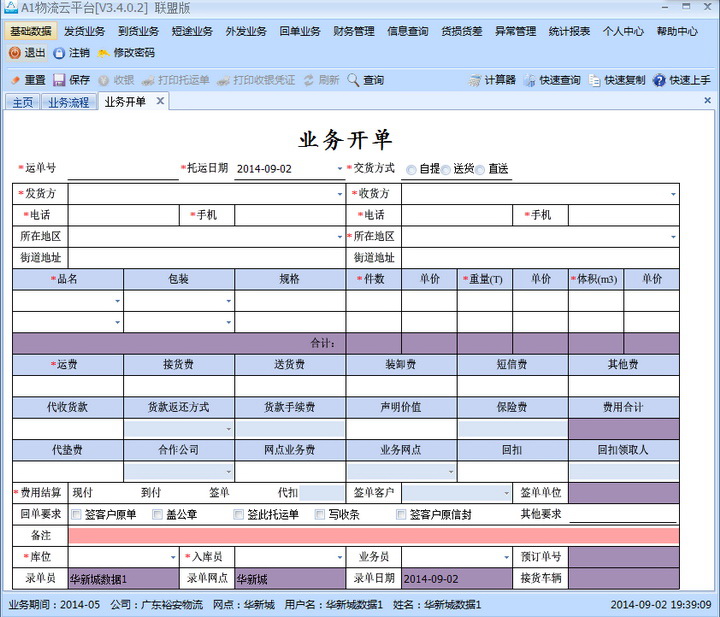Select the 送货 delivery radio option
Viewport: 720px width, 617px height.
[445, 170]
